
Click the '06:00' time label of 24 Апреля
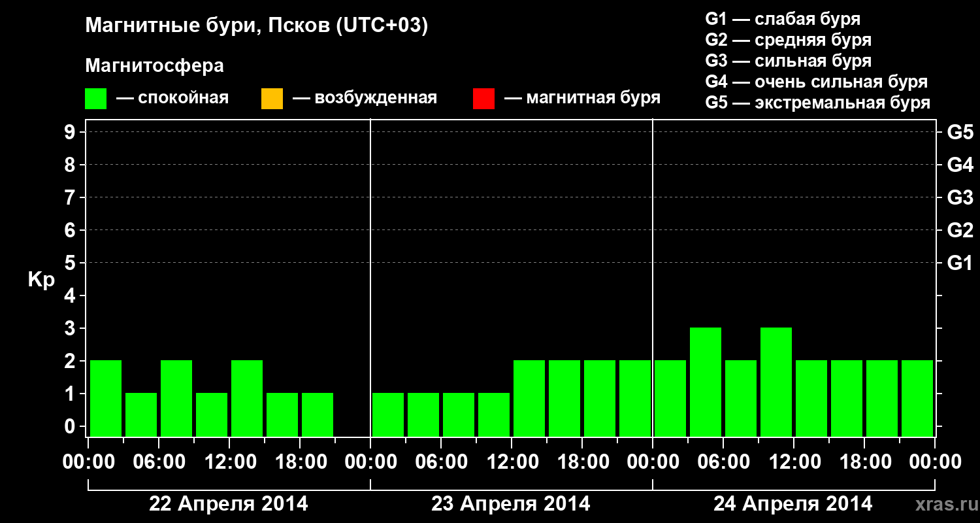(723, 462)
